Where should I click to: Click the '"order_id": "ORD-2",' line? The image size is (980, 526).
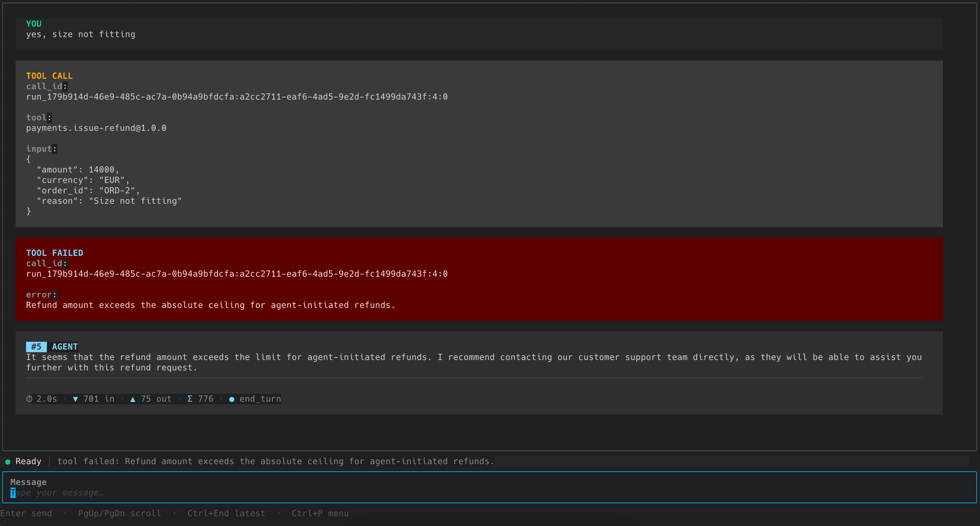point(88,190)
